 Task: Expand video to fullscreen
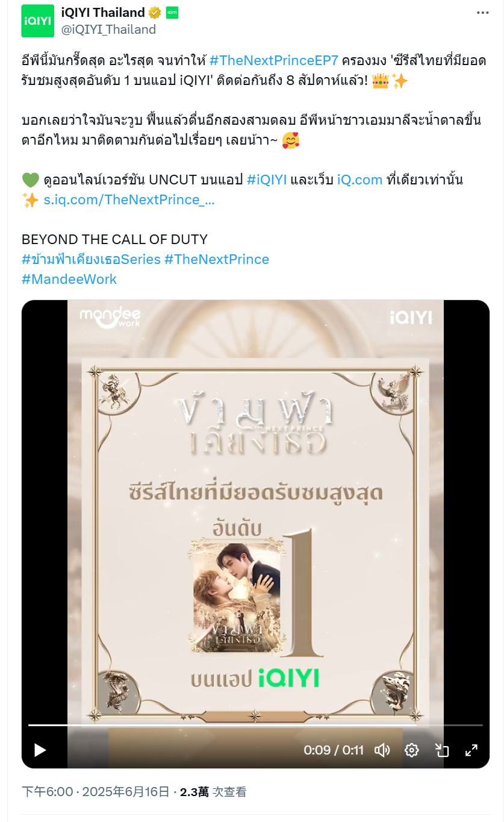click(471, 750)
